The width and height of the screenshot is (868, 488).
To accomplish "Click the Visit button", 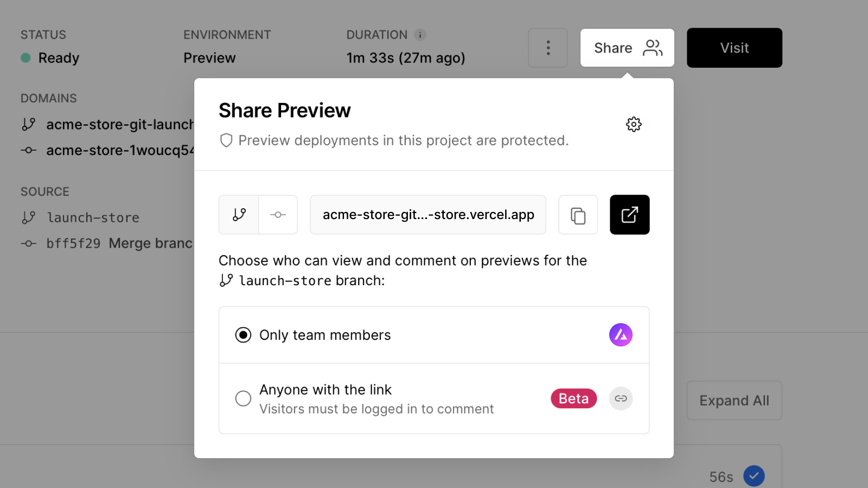I will click(x=734, y=48).
